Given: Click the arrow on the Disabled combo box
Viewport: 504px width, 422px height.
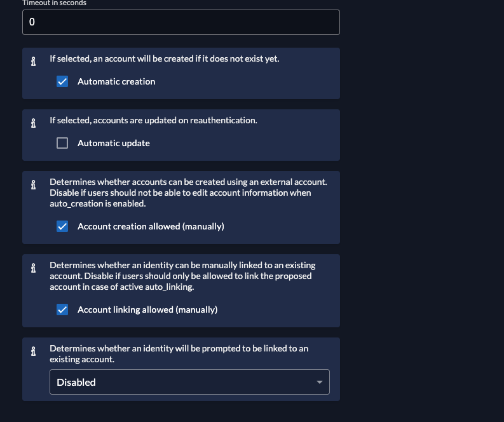Looking at the screenshot, I should click(x=319, y=382).
